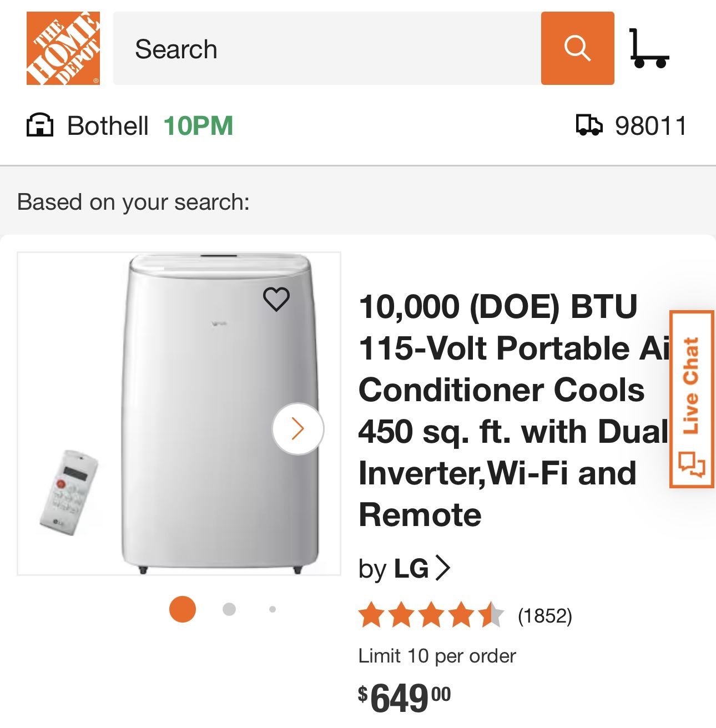Tap the orange search magnifier icon
The image size is (716, 728).
pos(577,48)
